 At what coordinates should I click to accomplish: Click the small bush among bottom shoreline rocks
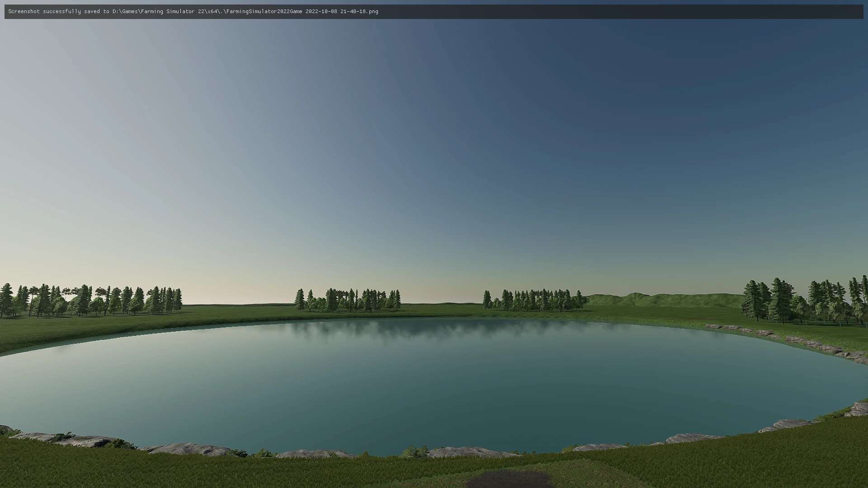tap(415, 451)
